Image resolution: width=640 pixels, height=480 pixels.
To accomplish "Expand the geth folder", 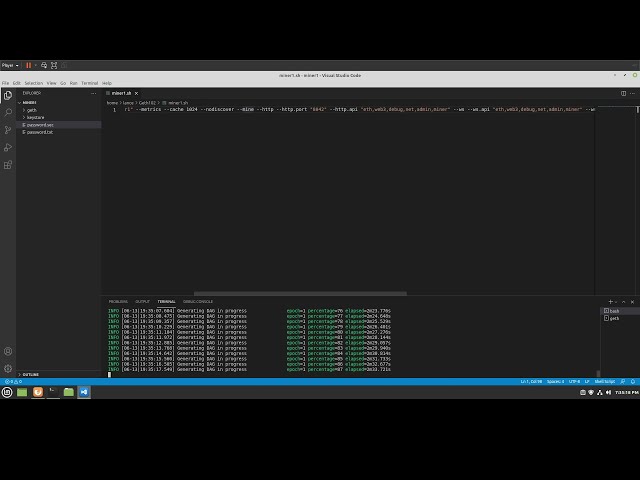I will tap(31, 110).
